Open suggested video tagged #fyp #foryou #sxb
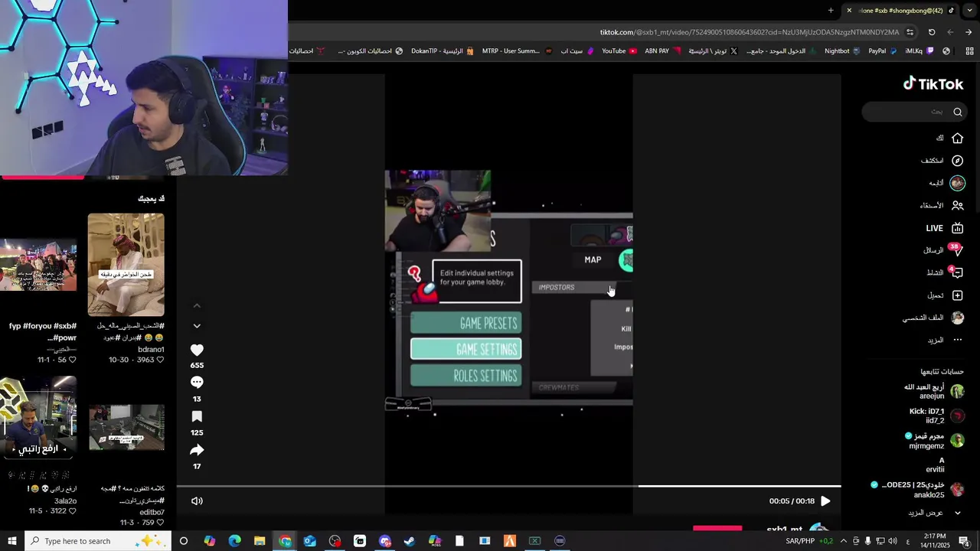The width and height of the screenshot is (980, 551). coord(38,265)
